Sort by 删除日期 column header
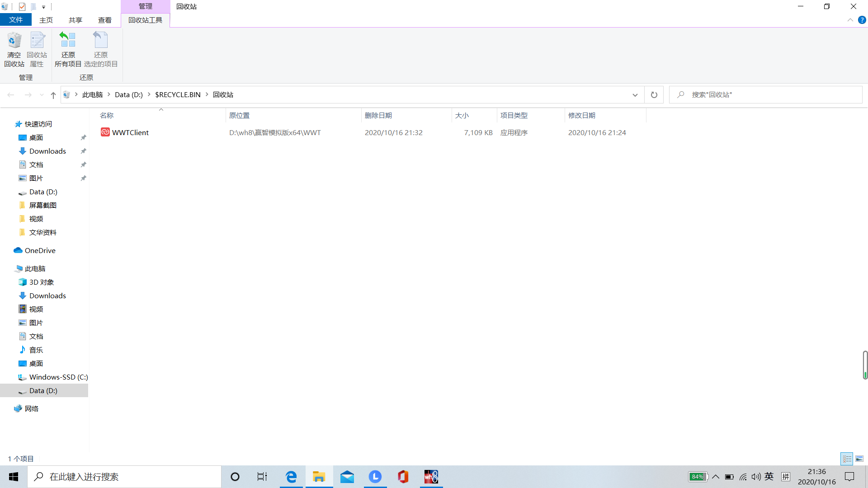This screenshot has height=488, width=868. tap(378, 116)
